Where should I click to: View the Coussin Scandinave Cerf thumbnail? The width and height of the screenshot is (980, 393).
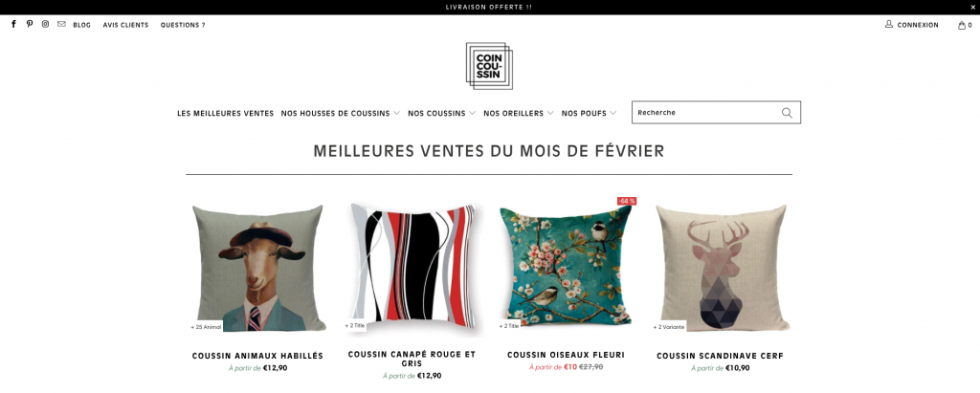(x=720, y=268)
